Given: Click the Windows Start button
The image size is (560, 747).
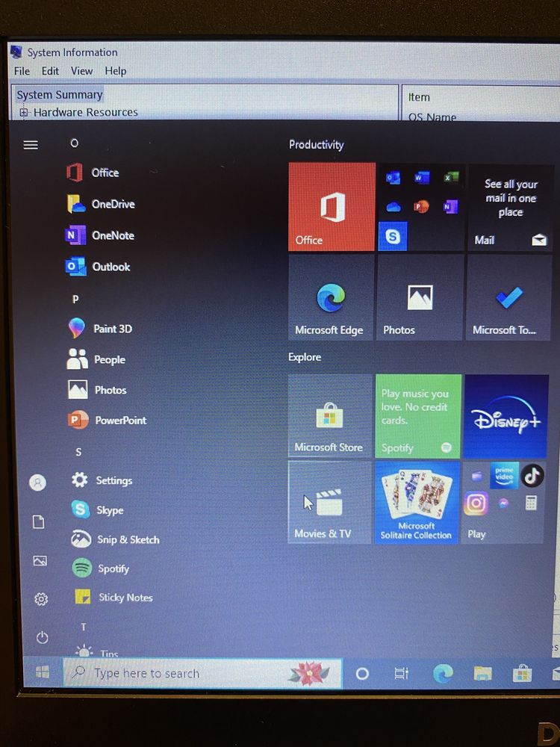Looking at the screenshot, I should click(43, 672).
